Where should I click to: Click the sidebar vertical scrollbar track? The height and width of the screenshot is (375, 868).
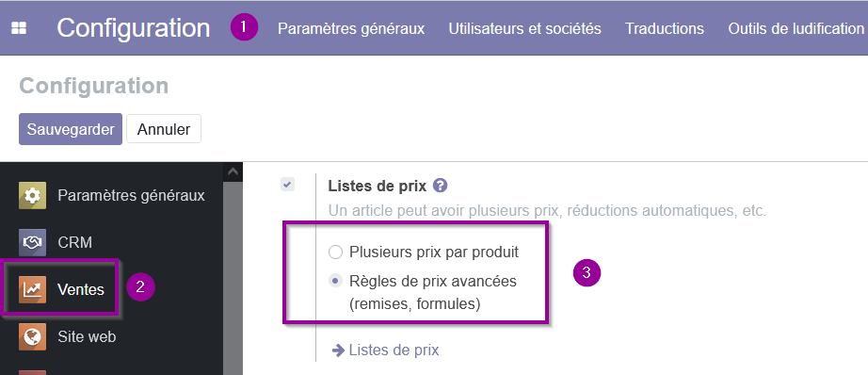click(x=233, y=277)
